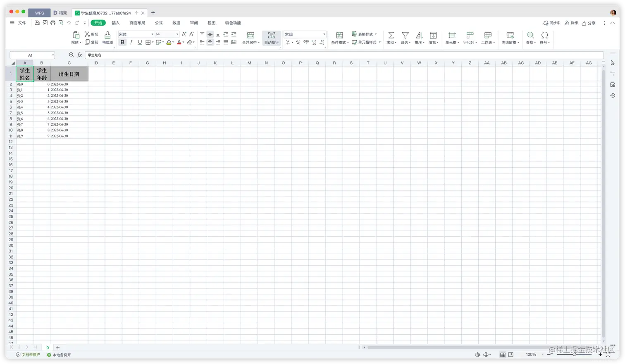Click the Freeze Panes (冻结窗格) icon
Screen dimensions: 625x364
[510, 35]
